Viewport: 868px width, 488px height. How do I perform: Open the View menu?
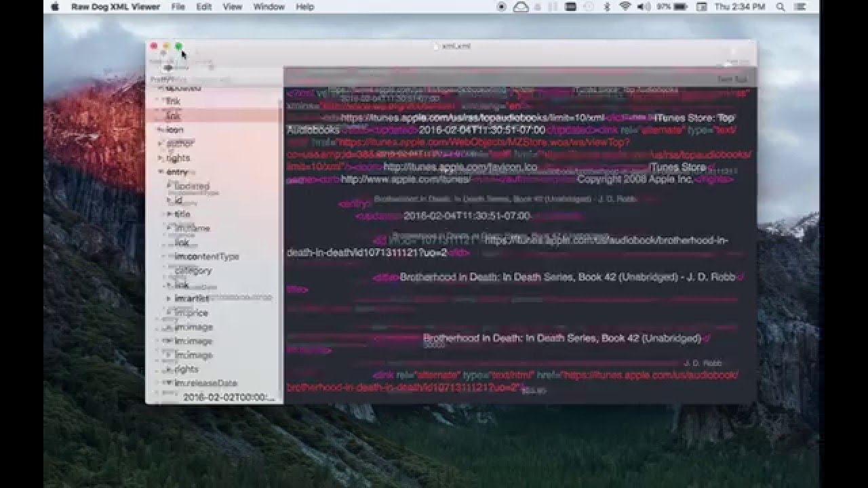pyautogui.click(x=233, y=7)
